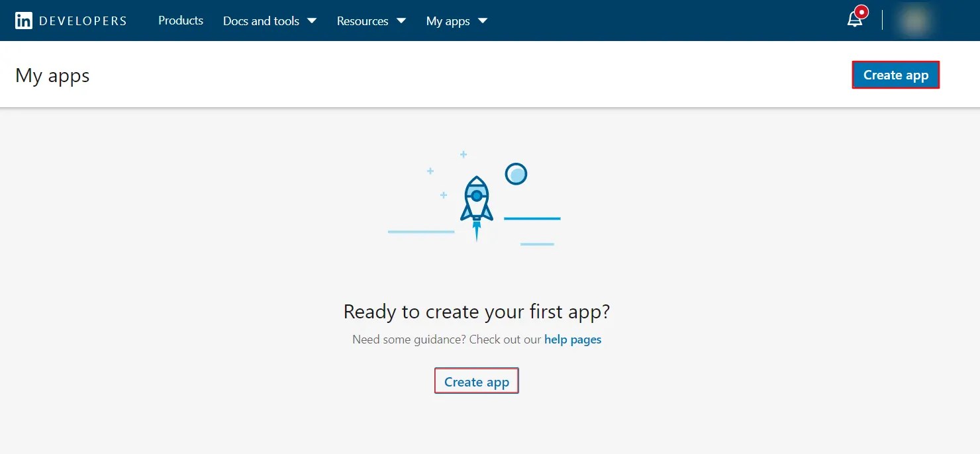Click the profile avatar

coord(916,21)
